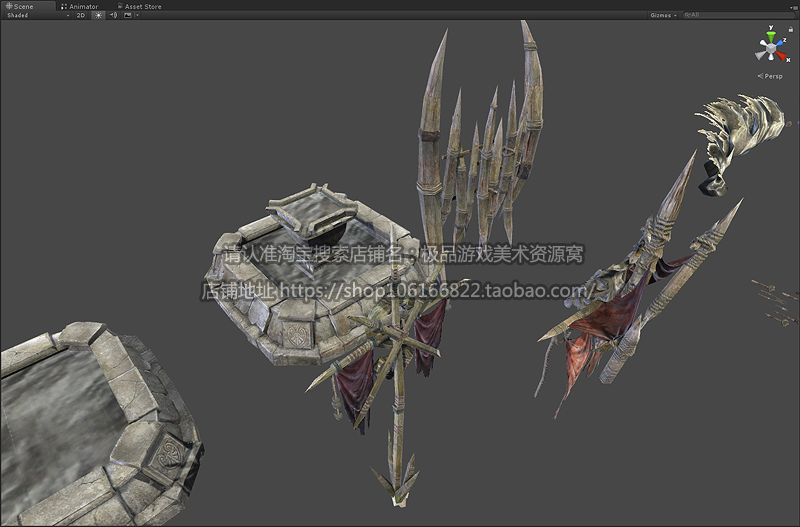Image resolution: width=800 pixels, height=527 pixels.
Task: Open the Shaded draw mode dropdown
Action: (x=37, y=15)
